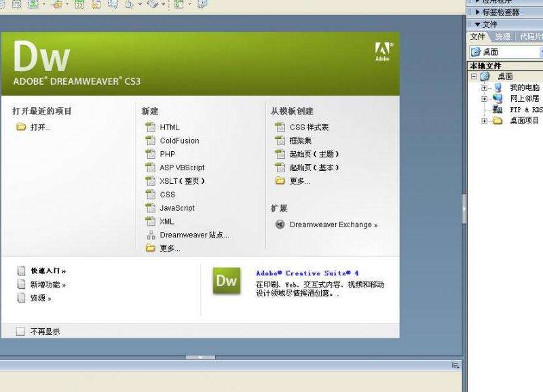
Task: Create a new PHP page
Action: pyautogui.click(x=160, y=155)
